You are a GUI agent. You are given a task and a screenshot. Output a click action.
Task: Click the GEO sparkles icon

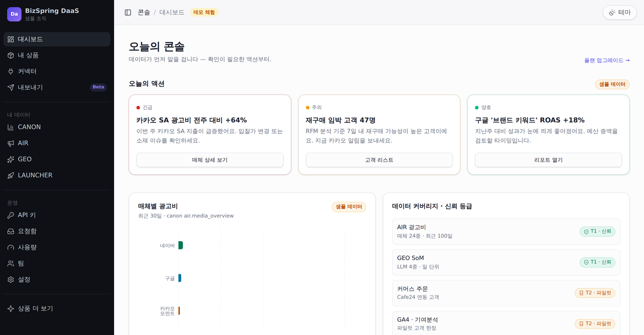point(11,159)
